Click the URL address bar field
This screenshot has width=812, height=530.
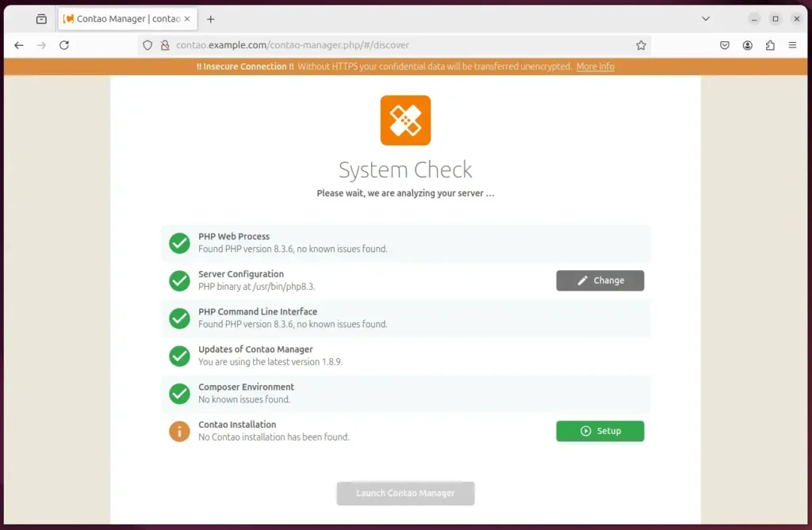[394, 45]
